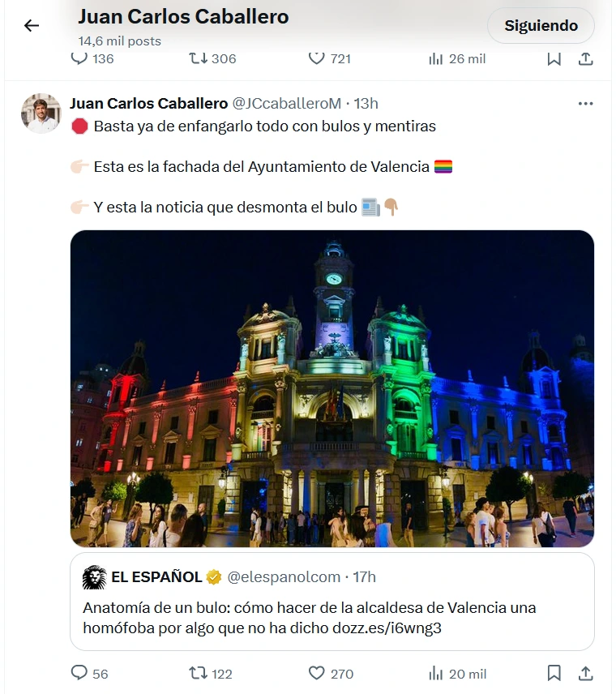
Task: Open replies on post with 136 comments
Action: click(92, 58)
